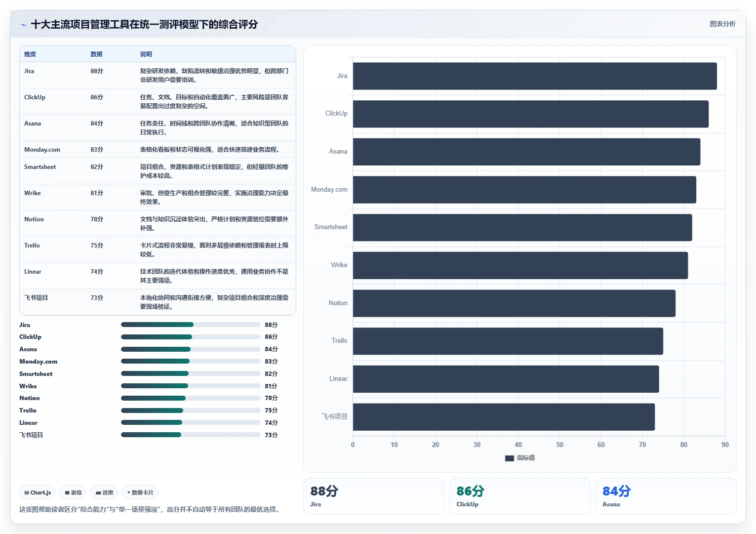Click the page title 十大主流项目管理工具在统一测评模型下的综合评分

144,24
